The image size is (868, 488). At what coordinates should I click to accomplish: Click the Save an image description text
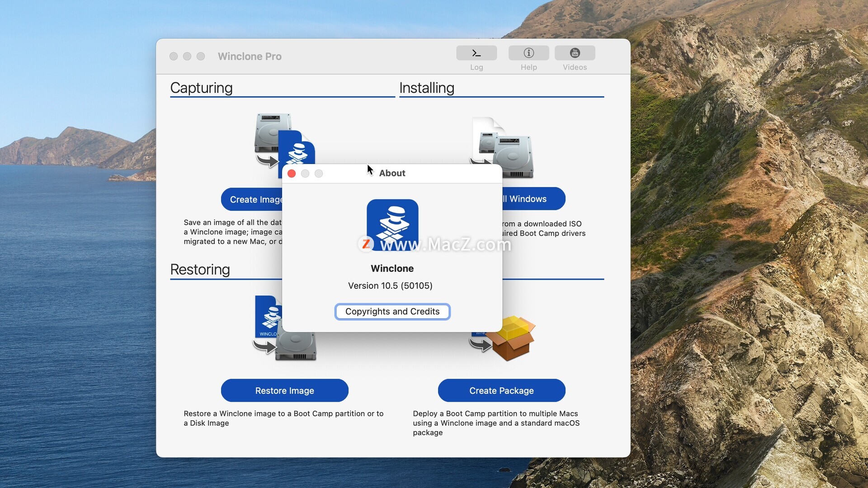click(x=233, y=232)
